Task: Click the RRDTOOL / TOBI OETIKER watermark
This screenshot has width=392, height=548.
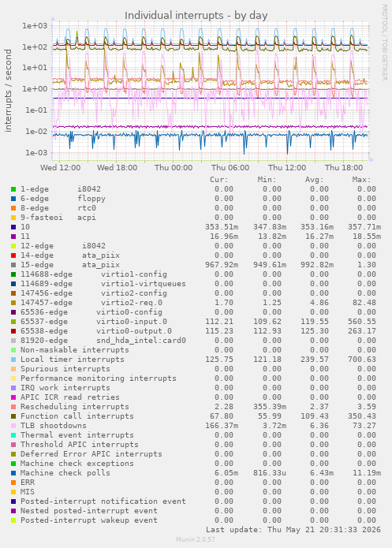Action: [384, 43]
